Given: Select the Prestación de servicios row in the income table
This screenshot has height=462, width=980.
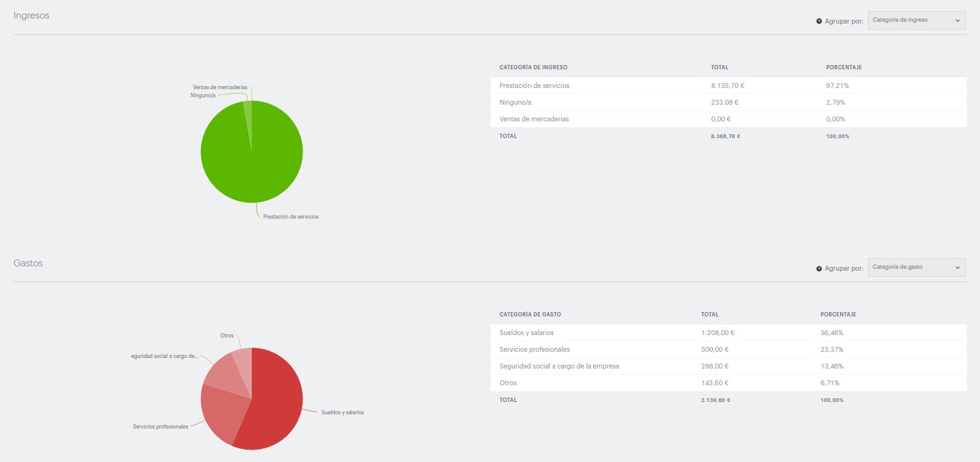Looking at the screenshot, I should [x=728, y=85].
